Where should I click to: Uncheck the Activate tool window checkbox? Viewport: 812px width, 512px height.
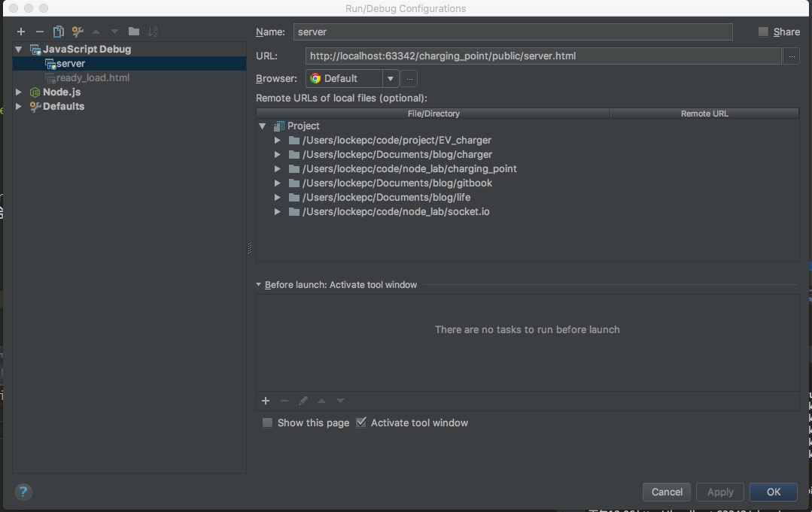(361, 423)
